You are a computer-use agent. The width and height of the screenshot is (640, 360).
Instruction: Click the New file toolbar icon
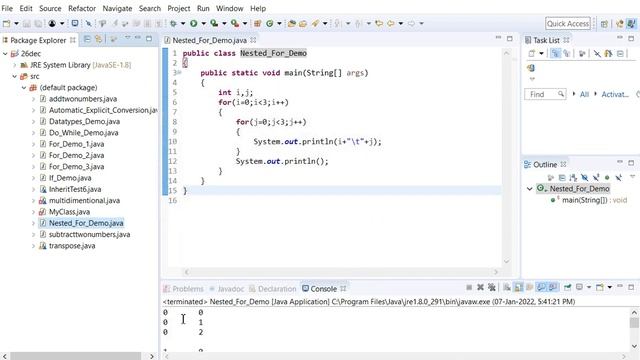(6, 24)
